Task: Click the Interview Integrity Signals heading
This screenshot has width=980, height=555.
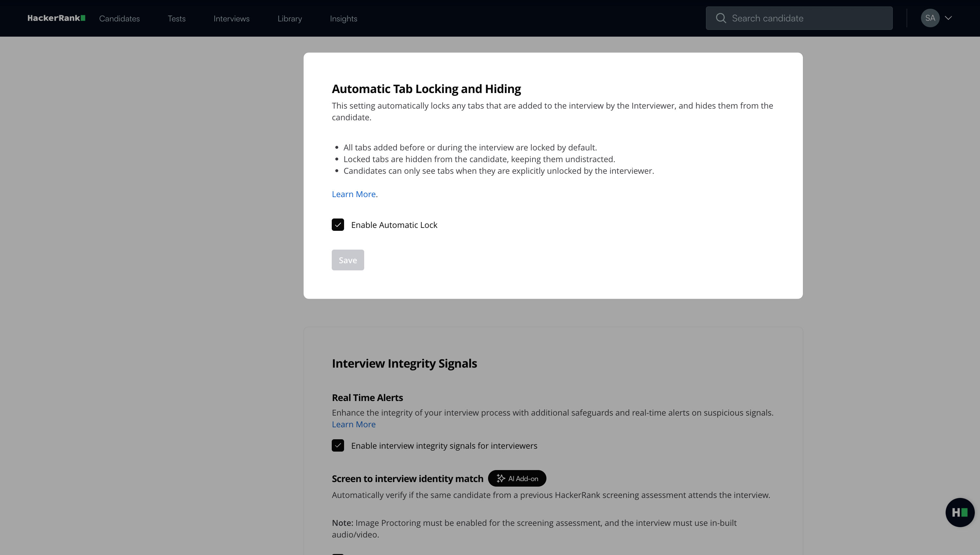Action: pyautogui.click(x=404, y=364)
